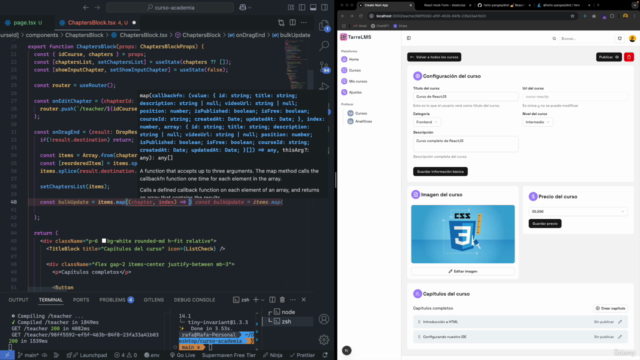Open the compare changes icon in editor toolbar
The image size is (640, 360).
281,22
